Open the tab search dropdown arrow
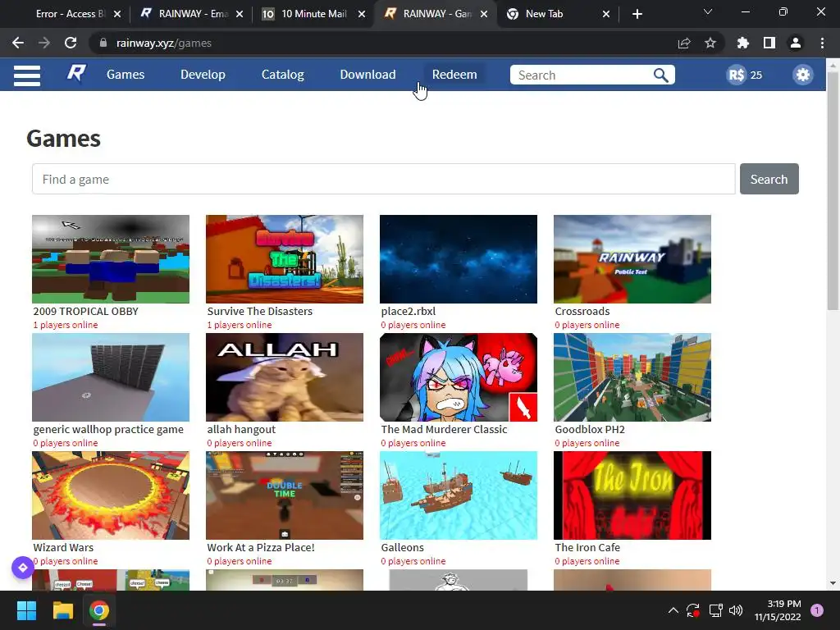Viewport: 840px width, 630px height. coord(708,11)
